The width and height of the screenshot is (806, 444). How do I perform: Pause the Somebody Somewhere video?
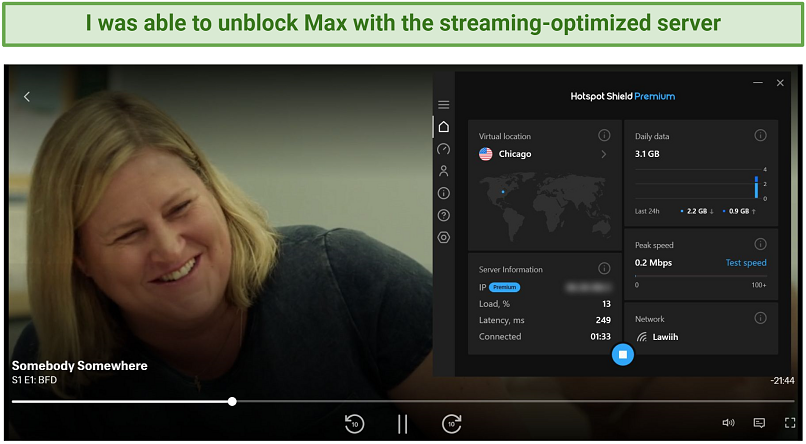(x=402, y=423)
